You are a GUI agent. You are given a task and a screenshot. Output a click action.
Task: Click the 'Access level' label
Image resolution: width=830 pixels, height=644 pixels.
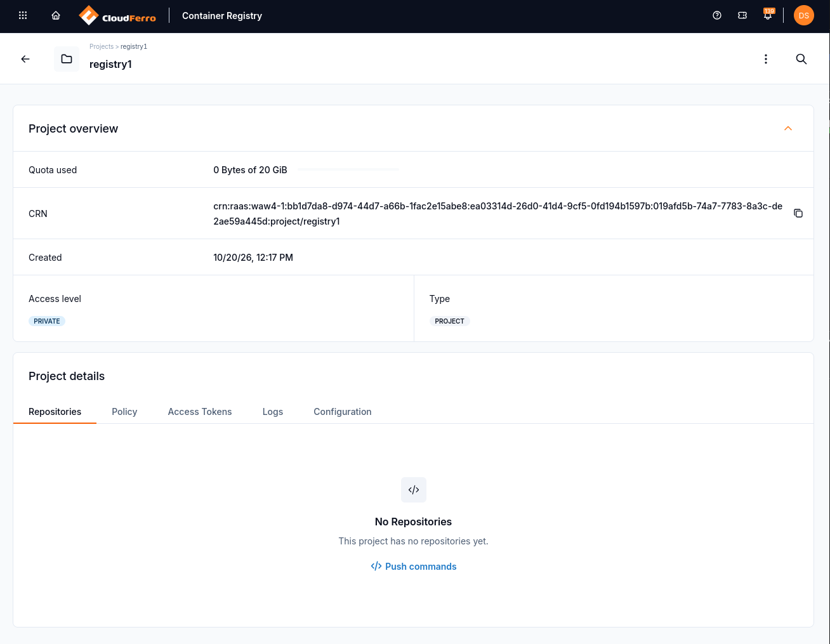click(x=55, y=299)
